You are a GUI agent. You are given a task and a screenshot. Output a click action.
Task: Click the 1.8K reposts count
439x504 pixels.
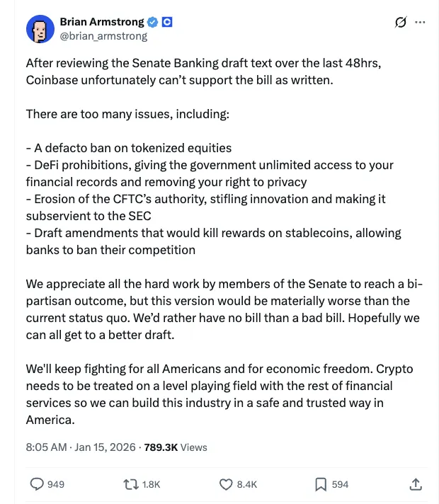151,484
